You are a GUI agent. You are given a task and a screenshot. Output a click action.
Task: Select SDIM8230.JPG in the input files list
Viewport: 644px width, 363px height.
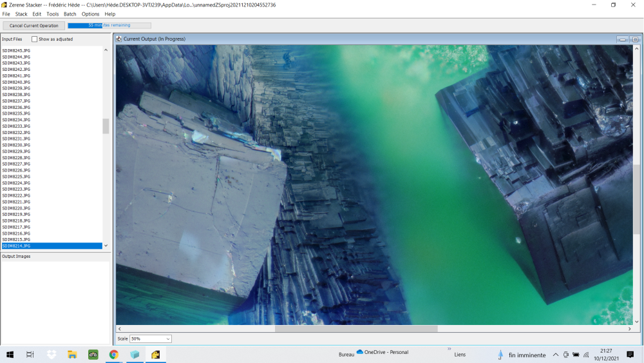pyautogui.click(x=16, y=145)
